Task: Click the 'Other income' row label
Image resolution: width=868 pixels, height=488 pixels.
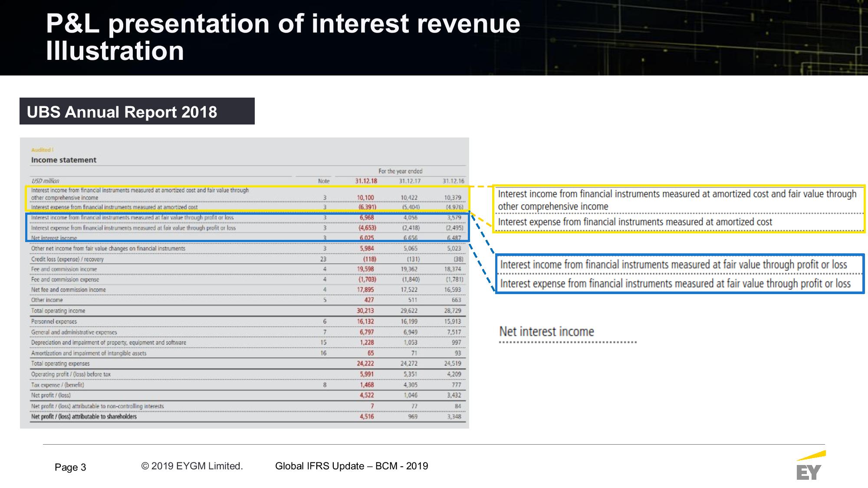Action: point(47,300)
